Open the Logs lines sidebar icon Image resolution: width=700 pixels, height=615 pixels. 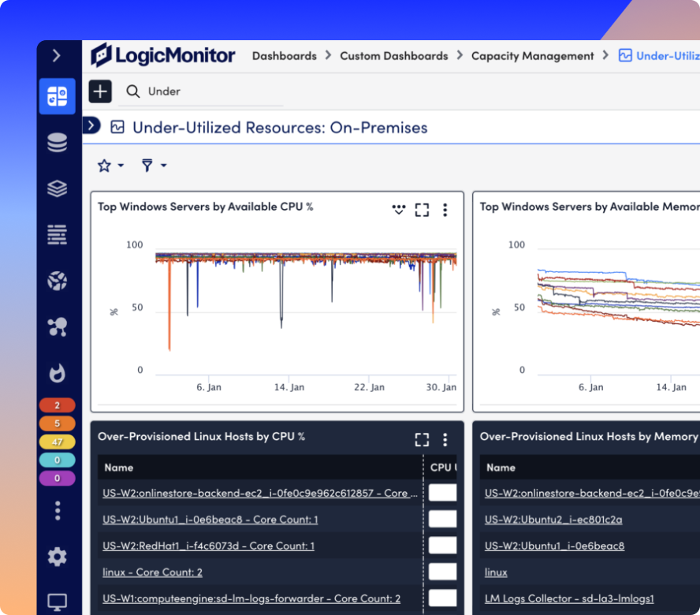(57, 234)
